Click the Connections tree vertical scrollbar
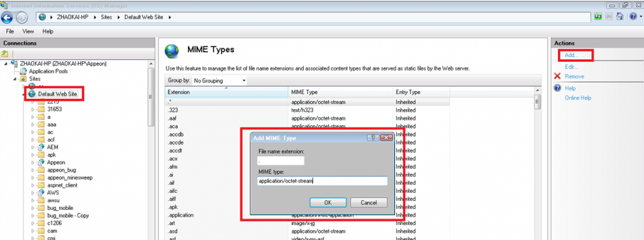The height and width of the screenshot is (240, 644). (x=150, y=97)
